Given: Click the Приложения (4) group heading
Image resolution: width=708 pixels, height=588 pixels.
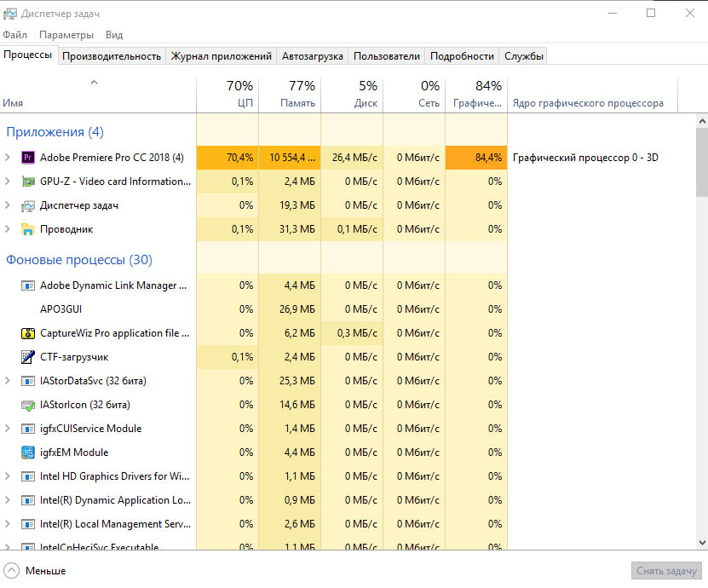Looking at the screenshot, I should click(x=55, y=132).
